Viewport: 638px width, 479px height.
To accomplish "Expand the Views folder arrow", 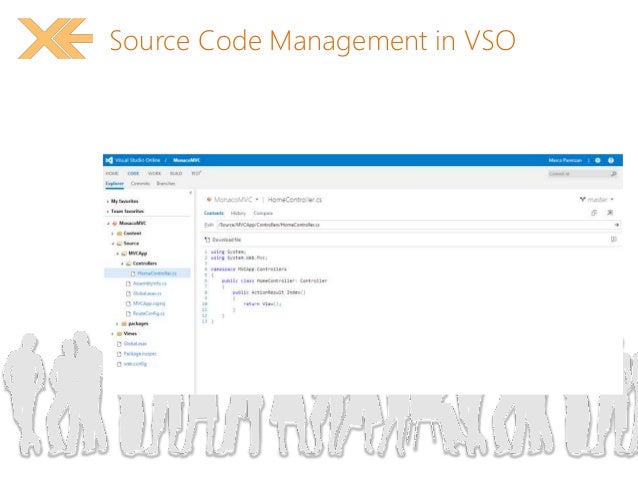I will (113, 334).
